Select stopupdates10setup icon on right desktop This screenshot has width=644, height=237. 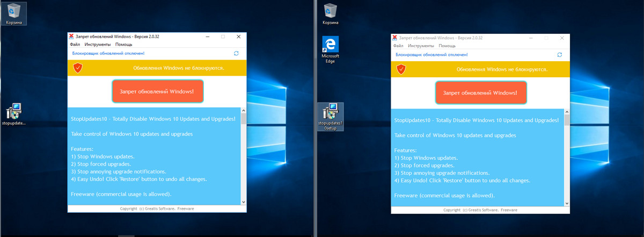(331, 118)
